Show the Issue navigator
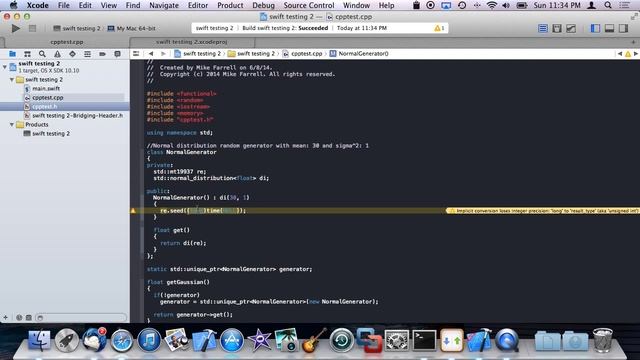Viewport: 640px width, 360px height. (57, 54)
